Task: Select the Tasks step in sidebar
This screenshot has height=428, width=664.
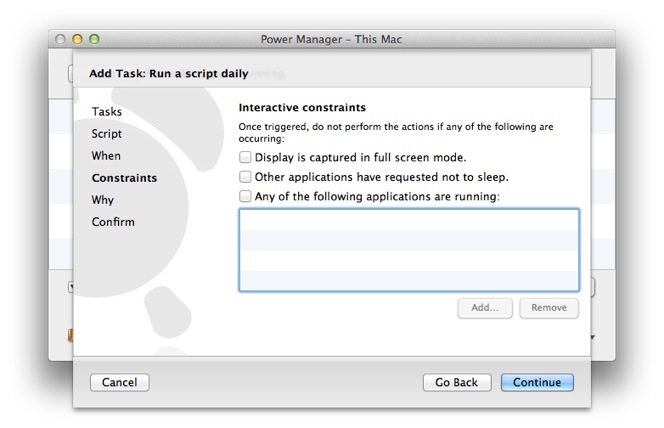Action: point(107,112)
